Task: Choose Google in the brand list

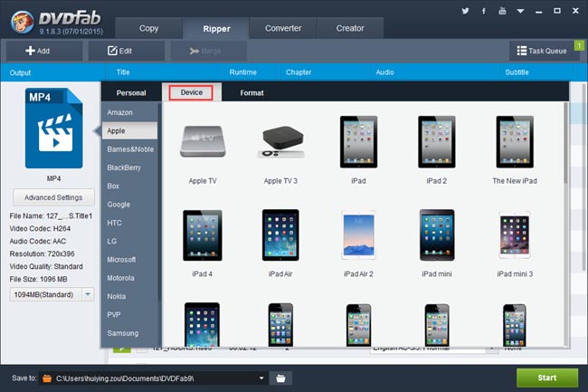Action: [129, 204]
